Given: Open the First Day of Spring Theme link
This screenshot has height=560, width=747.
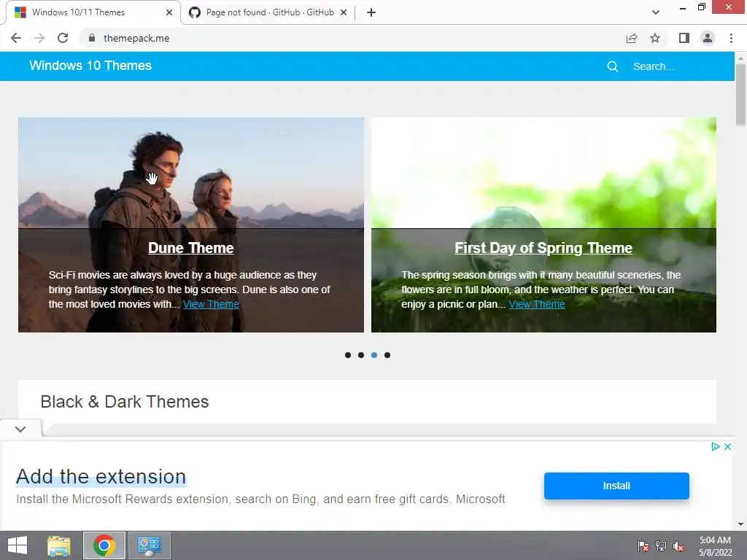Looking at the screenshot, I should coord(543,248).
